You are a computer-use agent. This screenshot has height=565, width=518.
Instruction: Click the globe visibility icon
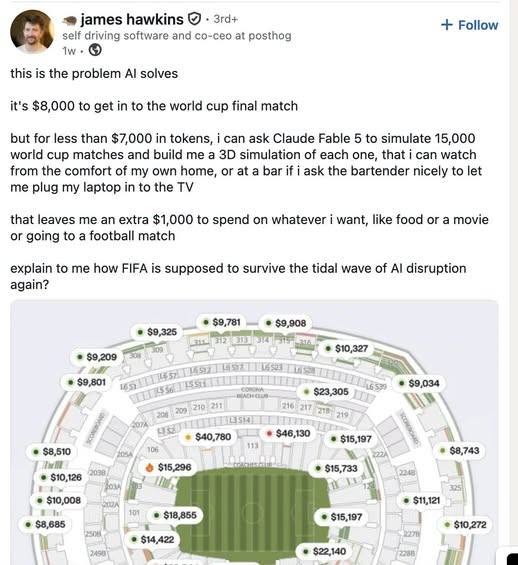point(95,50)
